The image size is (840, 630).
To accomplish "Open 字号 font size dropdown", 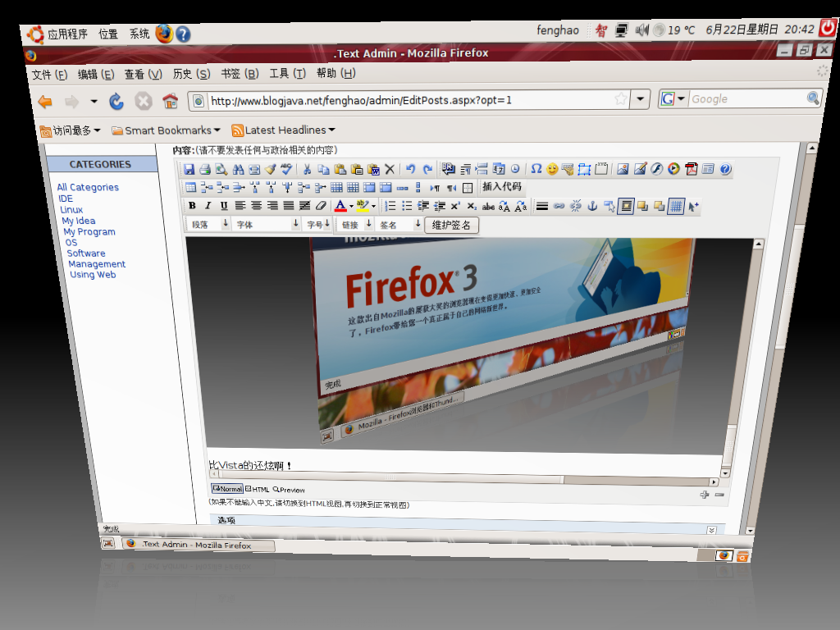I will coord(318,225).
